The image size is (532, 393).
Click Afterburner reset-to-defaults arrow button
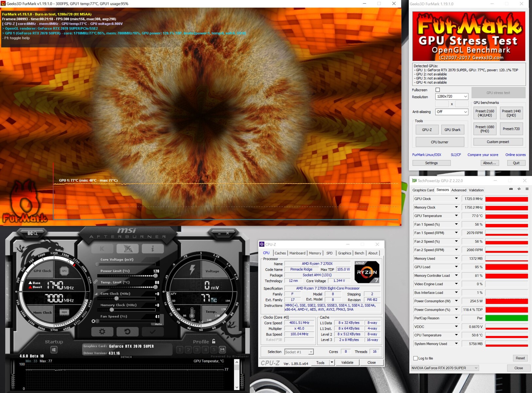click(x=127, y=331)
